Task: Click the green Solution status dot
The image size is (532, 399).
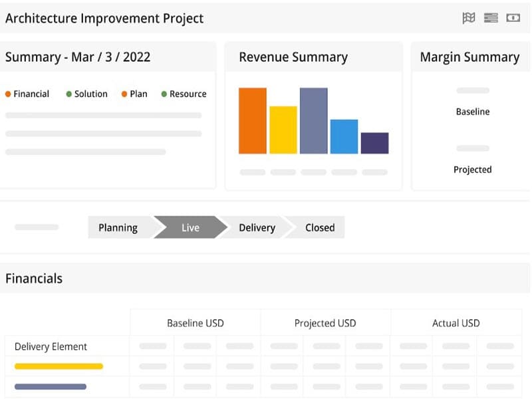Action: coord(69,94)
